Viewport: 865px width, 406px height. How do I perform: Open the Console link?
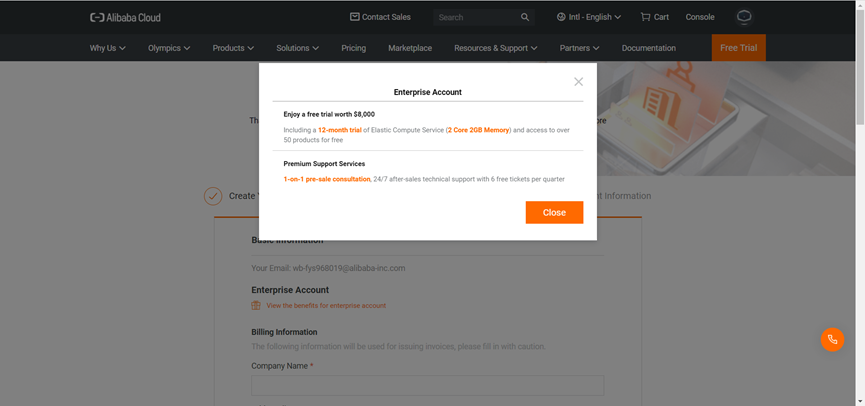700,17
